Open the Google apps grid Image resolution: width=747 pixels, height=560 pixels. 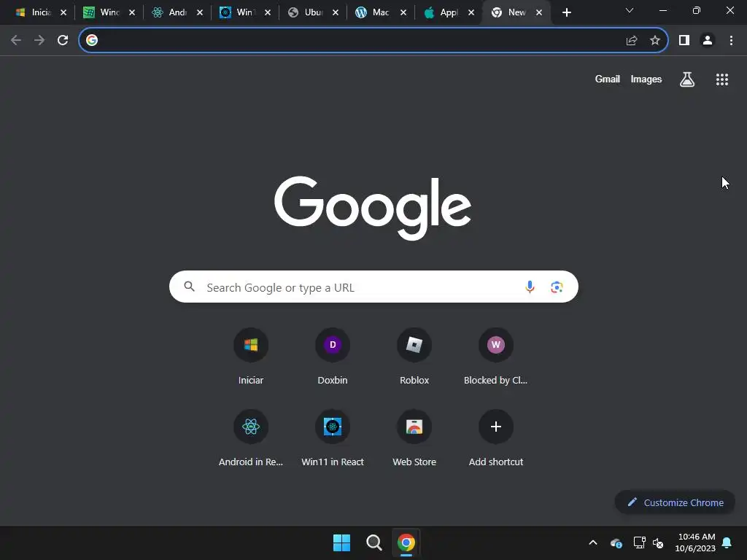[x=722, y=79]
